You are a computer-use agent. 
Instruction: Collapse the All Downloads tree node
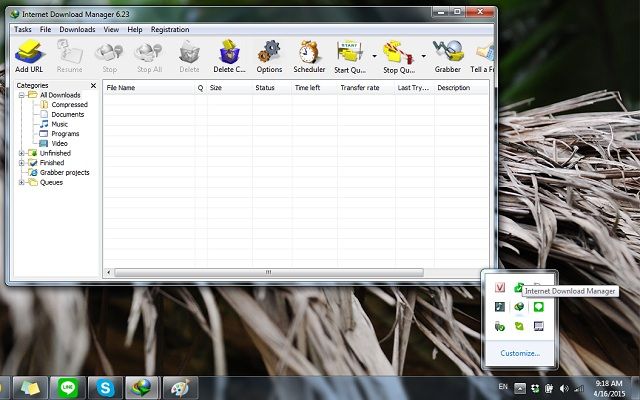pyautogui.click(x=22, y=95)
